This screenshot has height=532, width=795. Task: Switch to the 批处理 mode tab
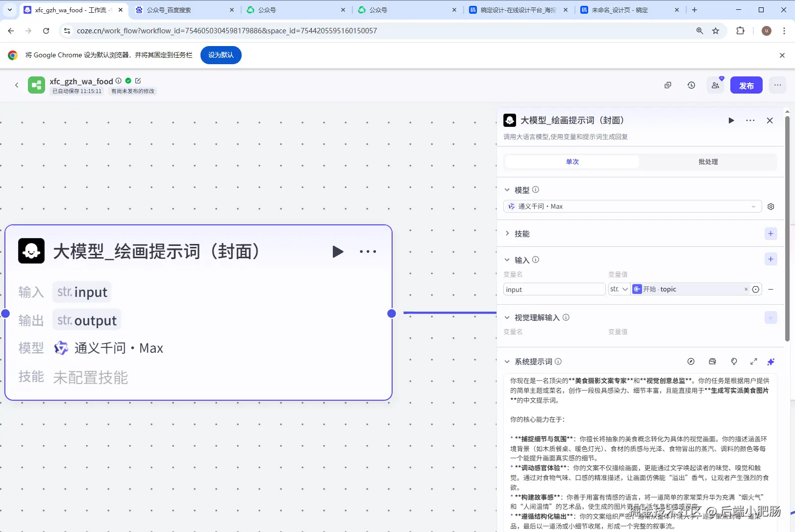(708, 162)
